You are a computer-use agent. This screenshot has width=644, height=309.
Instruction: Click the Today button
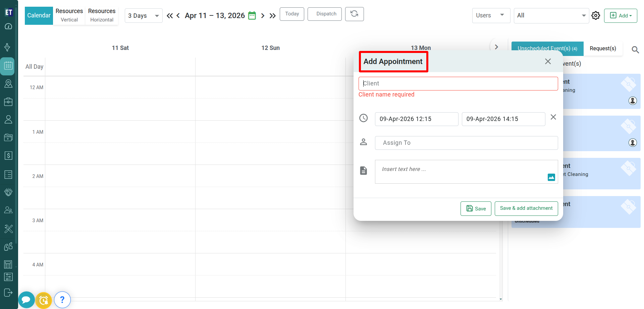pyautogui.click(x=292, y=14)
